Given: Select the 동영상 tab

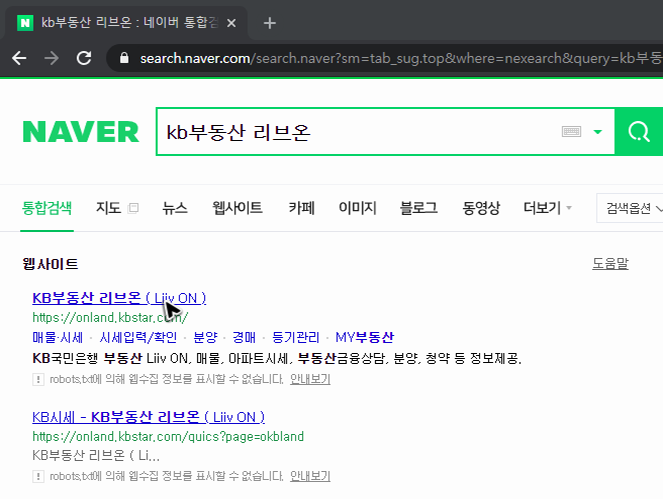Looking at the screenshot, I should [481, 208].
